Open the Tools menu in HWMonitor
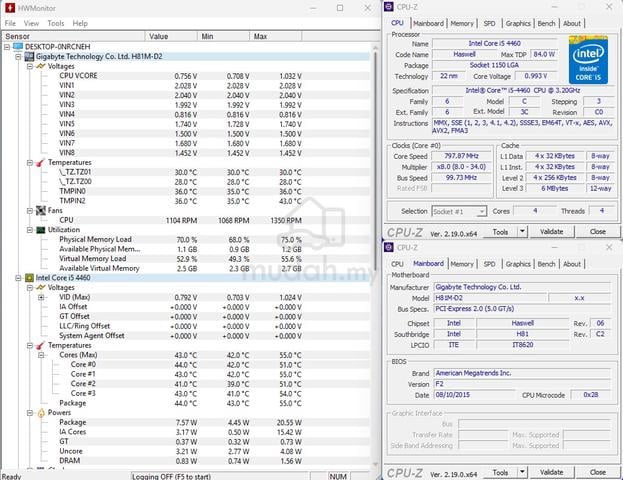This screenshot has width=623, height=480. (56, 23)
